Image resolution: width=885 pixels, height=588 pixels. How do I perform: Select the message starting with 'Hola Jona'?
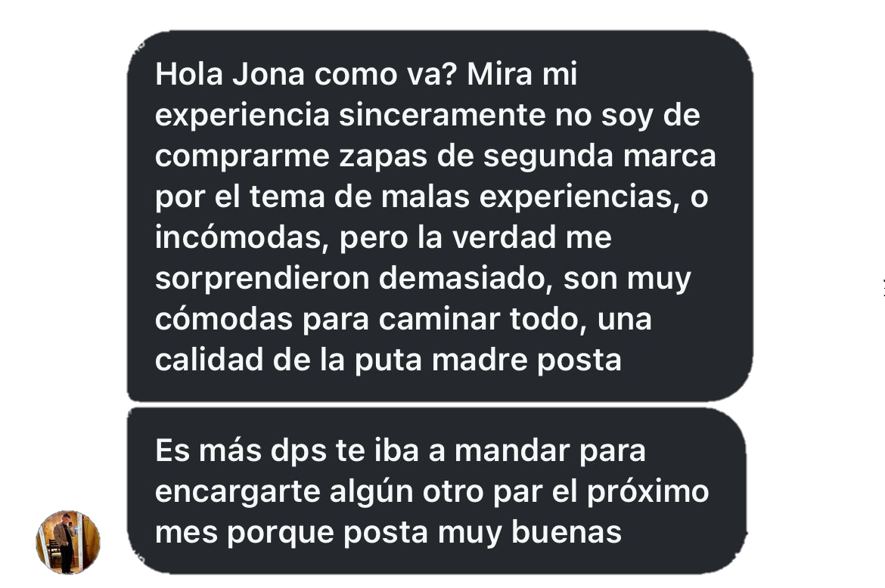tap(439, 216)
